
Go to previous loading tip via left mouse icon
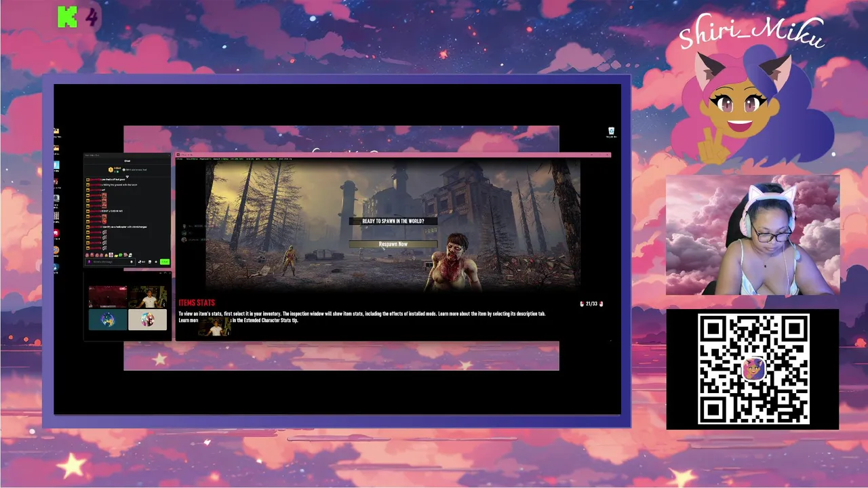[x=581, y=304]
